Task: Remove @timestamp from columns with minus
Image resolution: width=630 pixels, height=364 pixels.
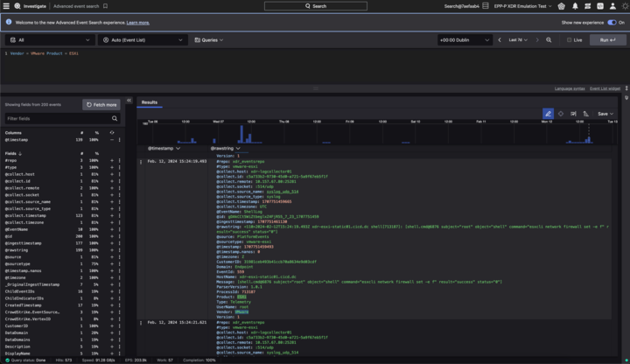Action: (x=111, y=140)
